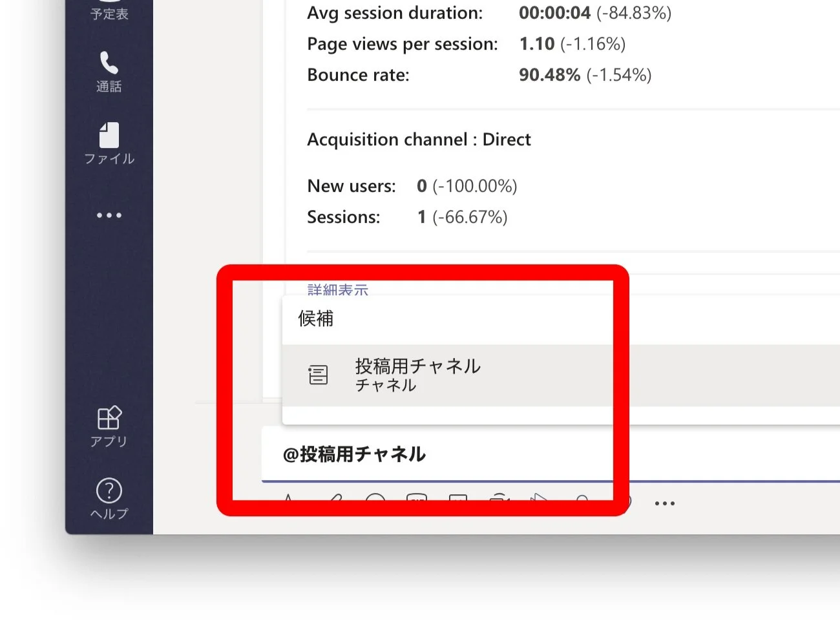The height and width of the screenshot is (630, 840).
Task: Click 詳細表示 to view analytics details
Action: (338, 289)
